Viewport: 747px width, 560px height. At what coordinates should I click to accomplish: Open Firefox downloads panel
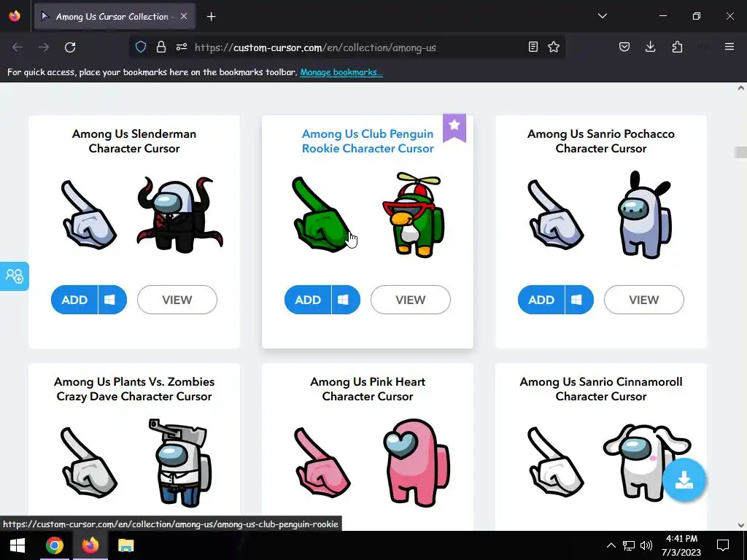coord(650,47)
